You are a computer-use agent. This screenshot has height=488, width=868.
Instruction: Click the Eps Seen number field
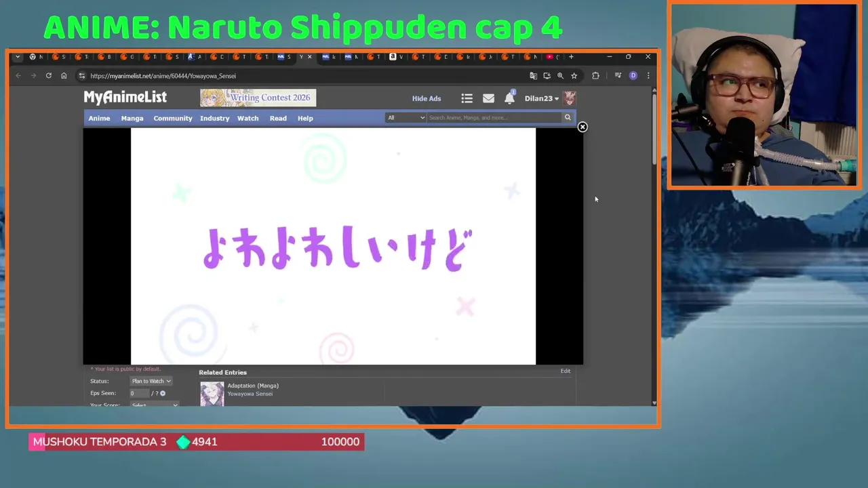pyautogui.click(x=139, y=393)
